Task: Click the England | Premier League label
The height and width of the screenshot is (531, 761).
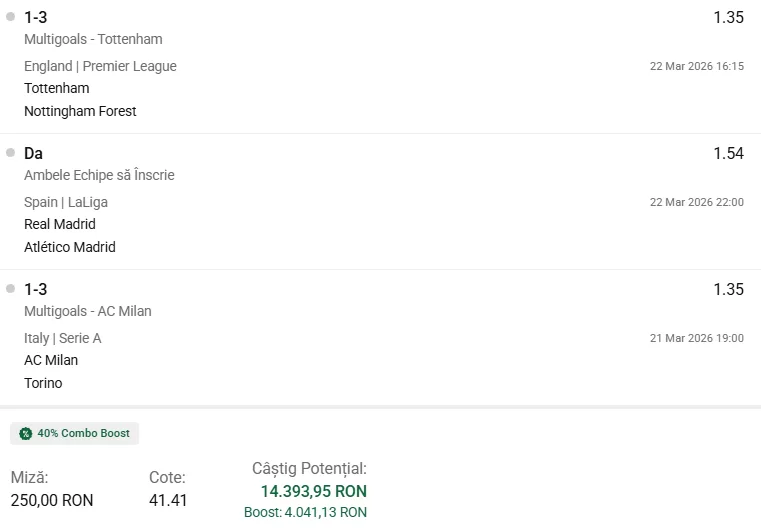Action: click(100, 66)
